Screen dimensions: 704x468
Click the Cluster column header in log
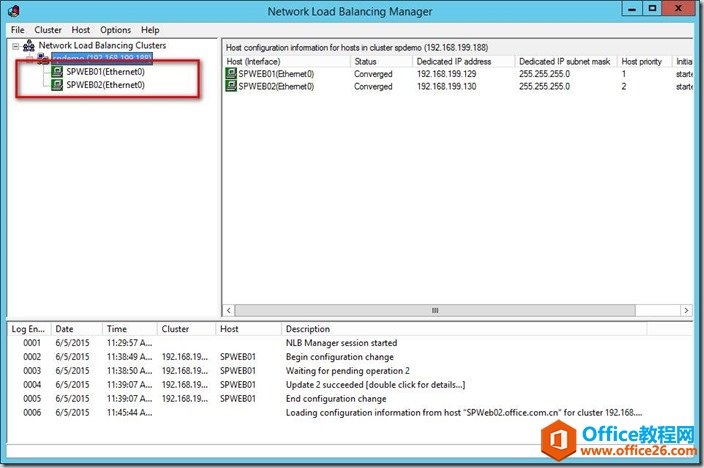pyautogui.click(x=186, y=329)
